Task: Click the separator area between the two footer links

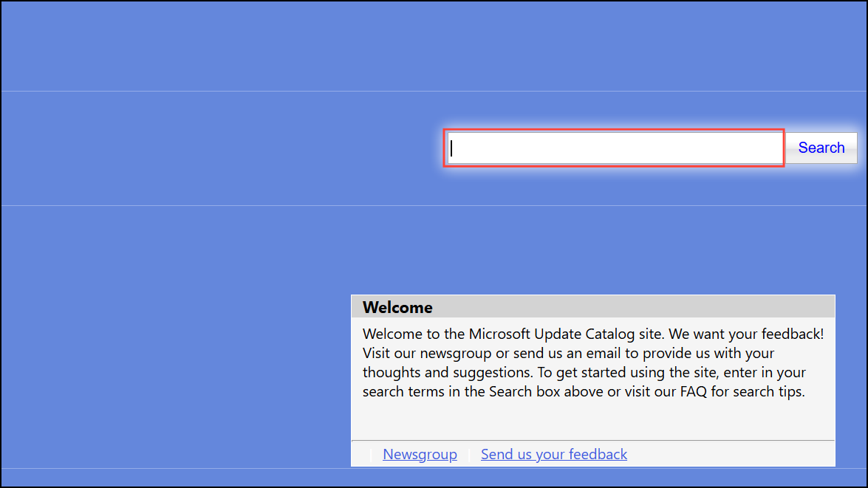Action: coord(469,453)
